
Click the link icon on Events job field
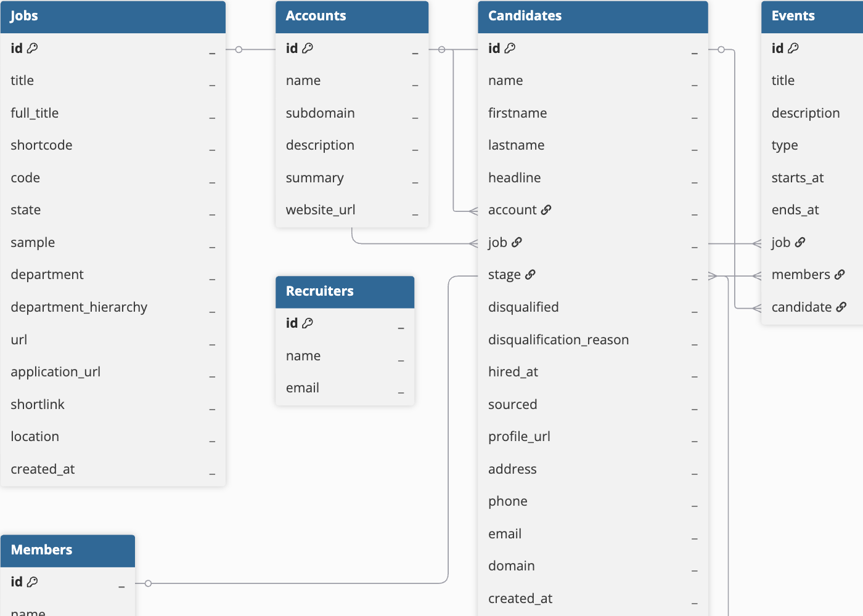pyautogui.click(x=800, y=242)
